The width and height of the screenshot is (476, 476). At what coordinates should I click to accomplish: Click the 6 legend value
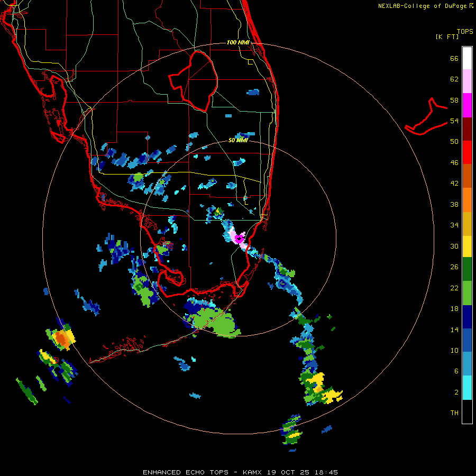tap(456, 371)
